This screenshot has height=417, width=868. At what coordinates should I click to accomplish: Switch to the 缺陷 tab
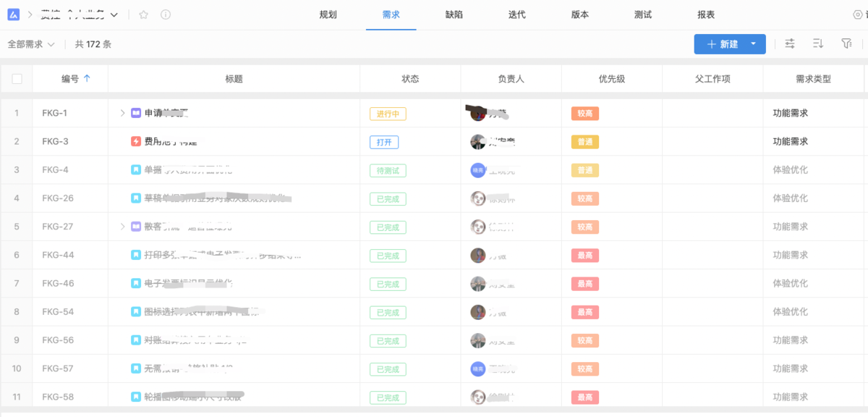pyautogui.click(x=454, y=13)
